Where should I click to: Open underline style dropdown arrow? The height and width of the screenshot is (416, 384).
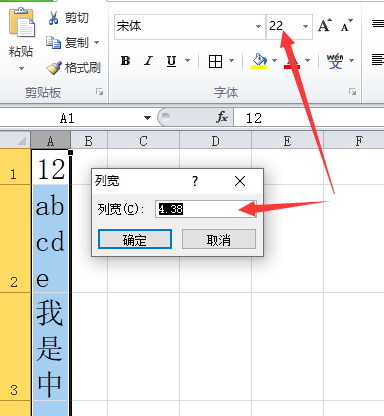tap(187, 61)
